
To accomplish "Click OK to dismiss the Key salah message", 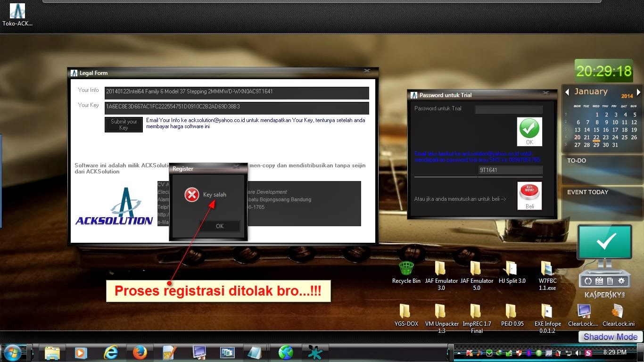I will tap(219, 226).
